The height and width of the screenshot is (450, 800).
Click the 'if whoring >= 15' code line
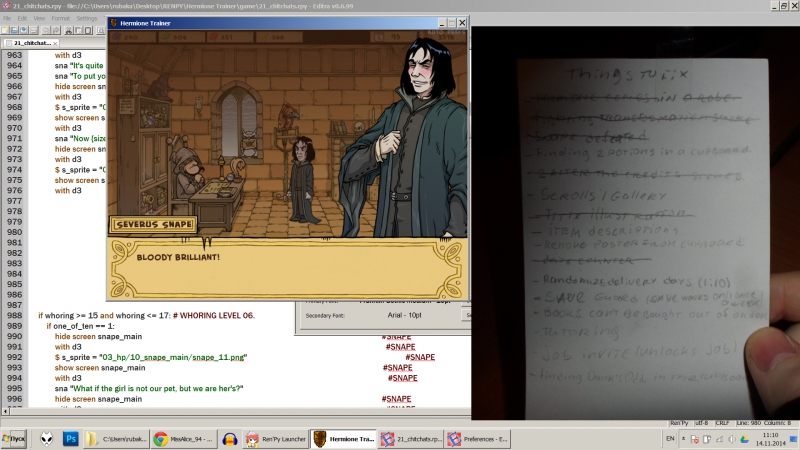click(x=146, y=315)
